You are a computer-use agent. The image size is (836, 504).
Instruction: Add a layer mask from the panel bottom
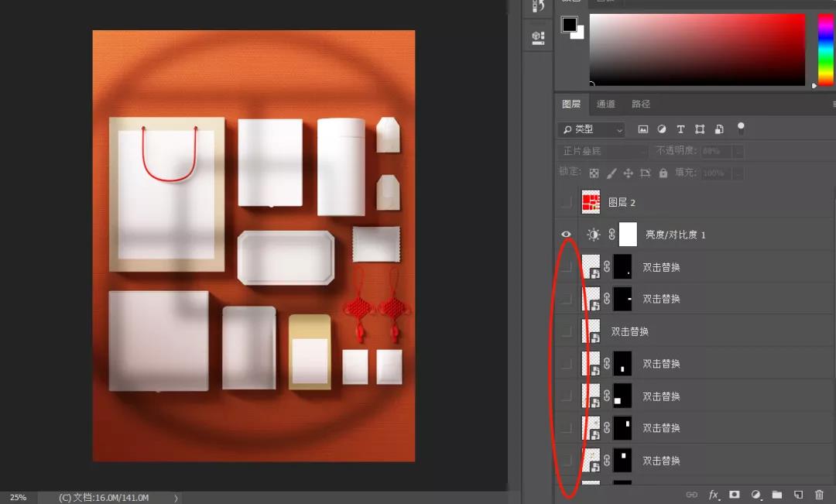tap(735, 495)
